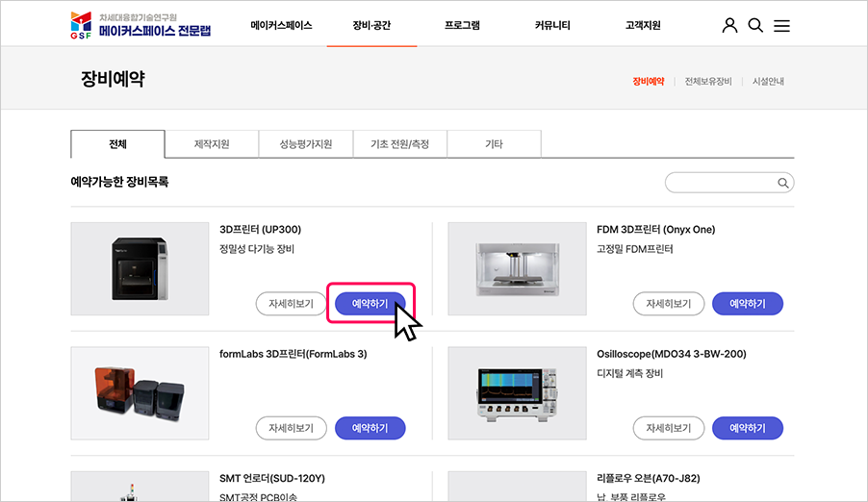Viewport: 868px width, 502px height.
Task: Click the GSF 메이커스페이스 전문랩 logo
Action: pyautogui.click(x=140, y=25)
